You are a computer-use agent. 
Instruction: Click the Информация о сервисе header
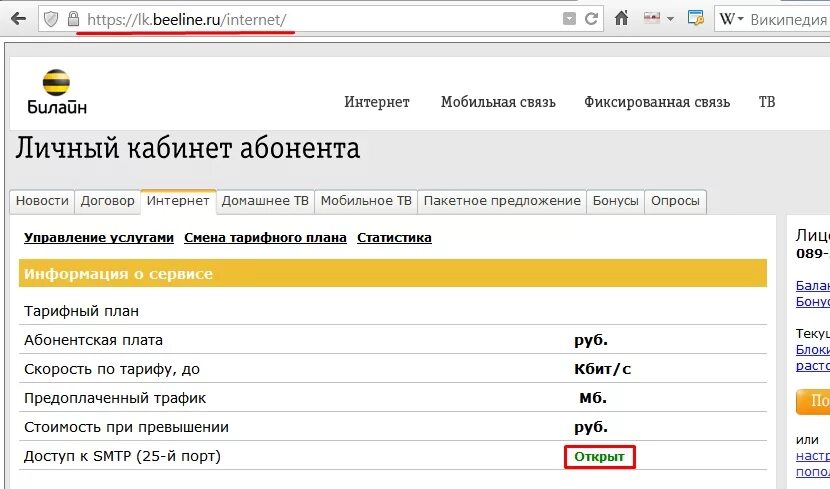(393, 274)
